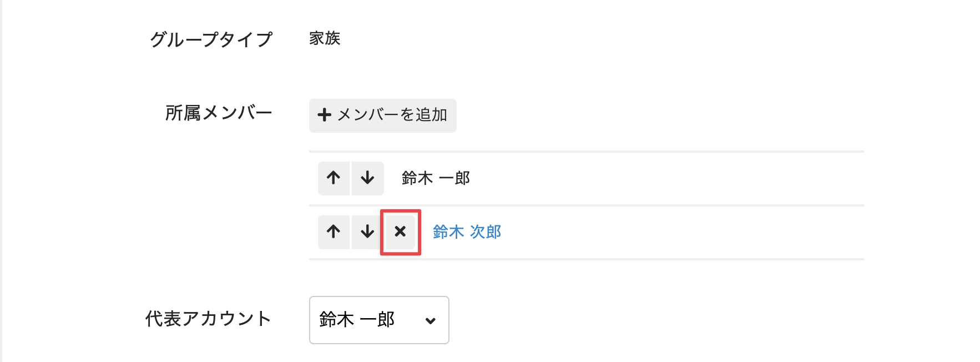Image resolution: width=980 pixels, height=362 pixels.
Task: Open the 鈴木 次郎 member link
Action: (x=467, y=232)
